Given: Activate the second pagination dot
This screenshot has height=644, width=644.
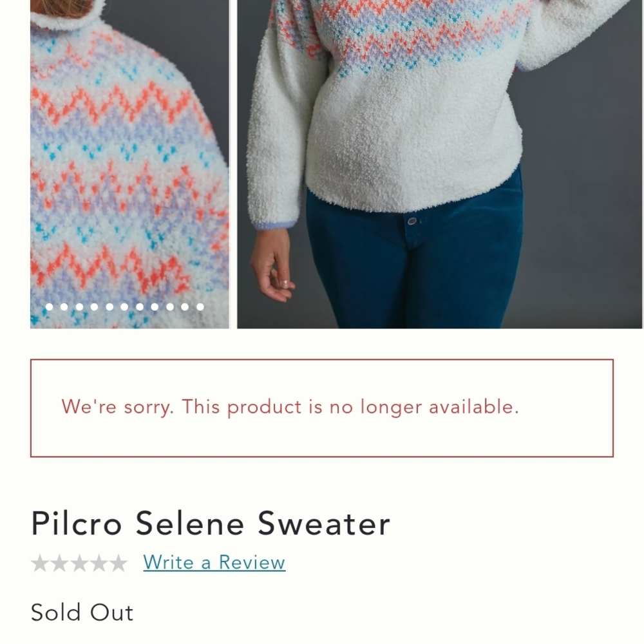Looking at the screenshot, I should pos(64,307).
